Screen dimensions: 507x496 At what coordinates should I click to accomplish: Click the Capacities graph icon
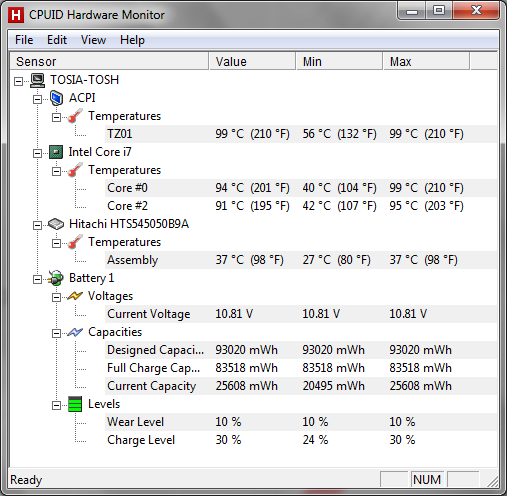75,332
